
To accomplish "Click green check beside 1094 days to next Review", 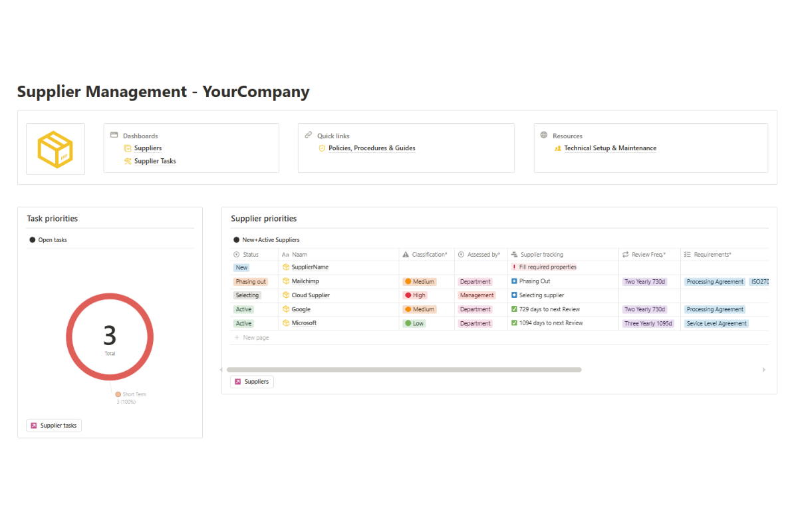I will pos(514,323).
